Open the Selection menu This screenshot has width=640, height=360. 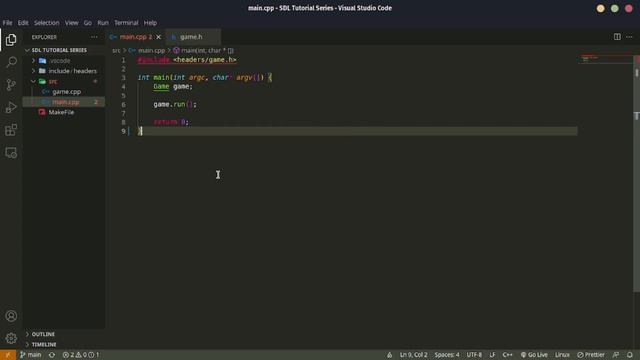click(x=47, y=23)
